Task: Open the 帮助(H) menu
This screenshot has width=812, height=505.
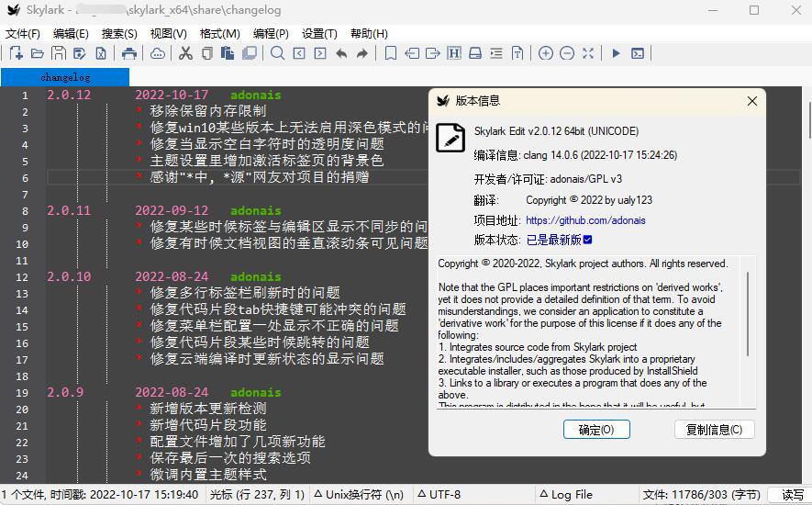Action: pyautogui.click(x=369, y=34)
